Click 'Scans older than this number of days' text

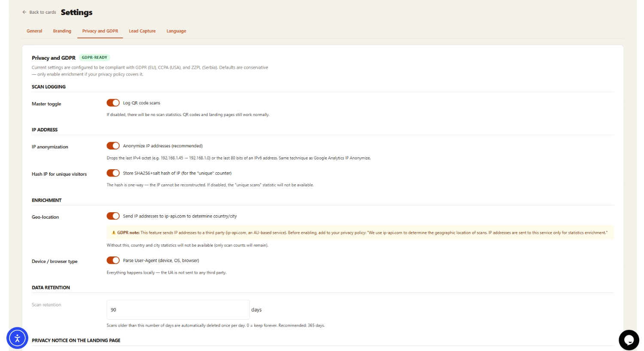click(216, 326)
